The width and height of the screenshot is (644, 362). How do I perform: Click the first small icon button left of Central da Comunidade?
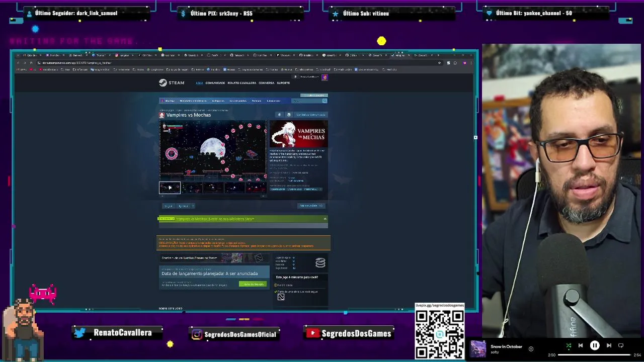280,115
